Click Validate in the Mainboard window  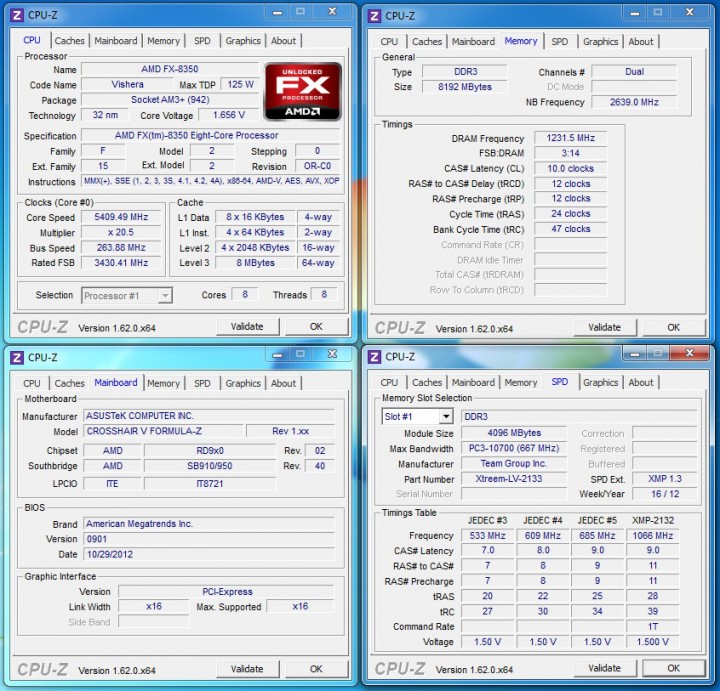pos(247,669)
